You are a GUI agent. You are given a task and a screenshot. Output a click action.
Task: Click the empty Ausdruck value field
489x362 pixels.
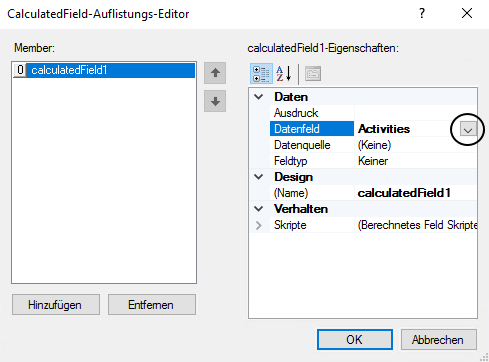tap(415, 113)
